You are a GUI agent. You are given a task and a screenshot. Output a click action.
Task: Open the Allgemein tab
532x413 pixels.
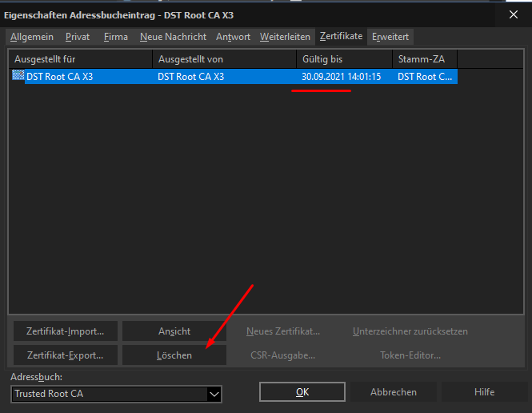pyautogui.click(x=32, y=37)
